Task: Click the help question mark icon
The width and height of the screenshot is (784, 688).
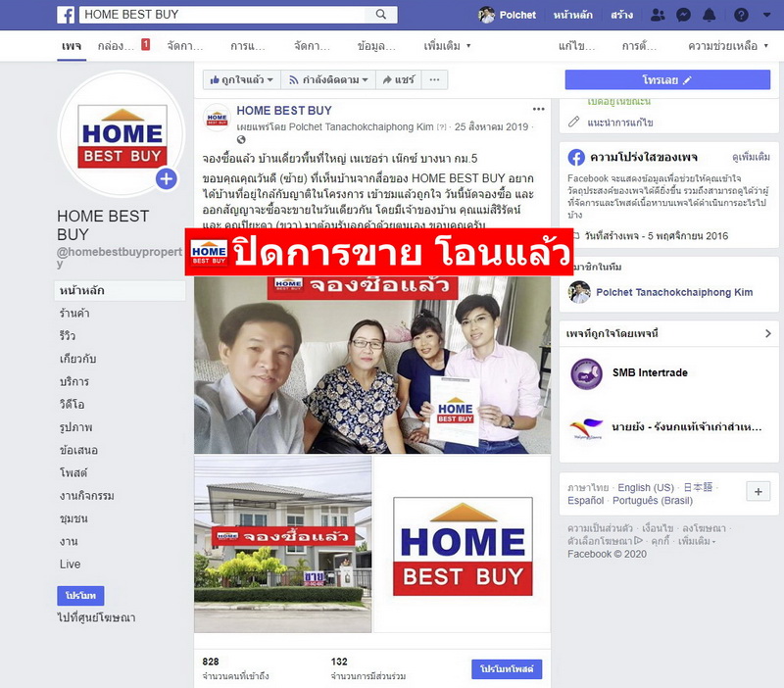Action: point(741,15)
